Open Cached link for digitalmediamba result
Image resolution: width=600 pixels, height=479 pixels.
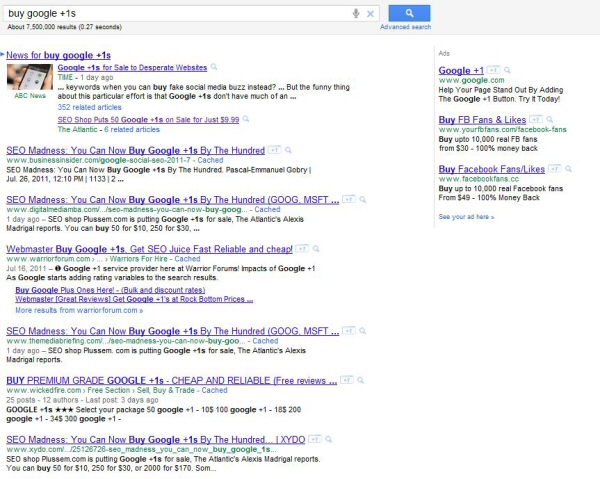(x=267, y=209)
